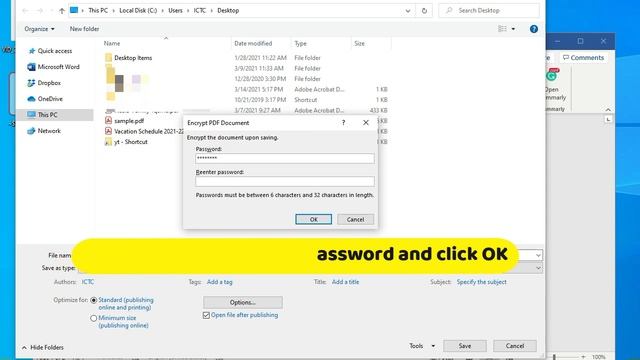Open Comments in Word window
Screen dimensions: 640x360
pyautogui.click(x=583, y=58)
